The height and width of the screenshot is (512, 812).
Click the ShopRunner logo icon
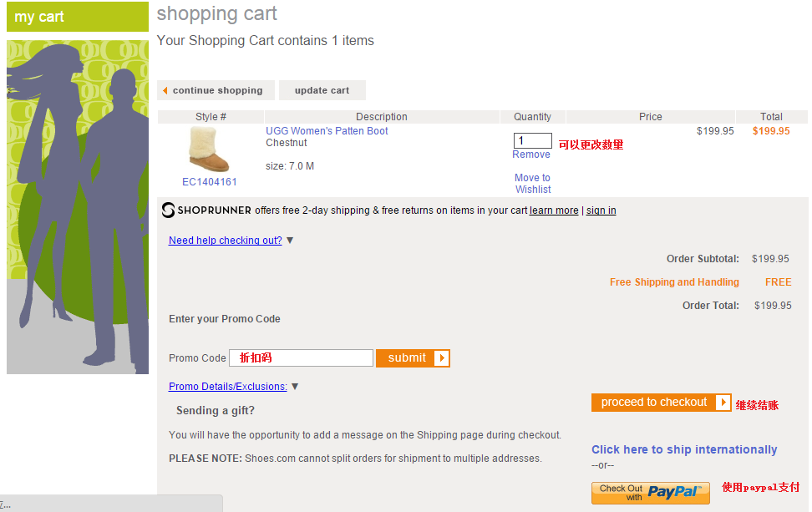point(168,210)
